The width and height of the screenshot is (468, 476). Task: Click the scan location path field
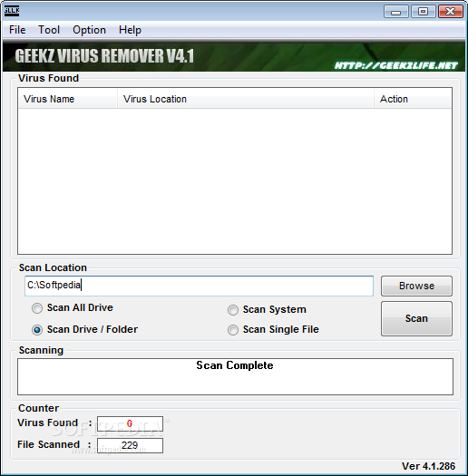[x=199, y=286]
